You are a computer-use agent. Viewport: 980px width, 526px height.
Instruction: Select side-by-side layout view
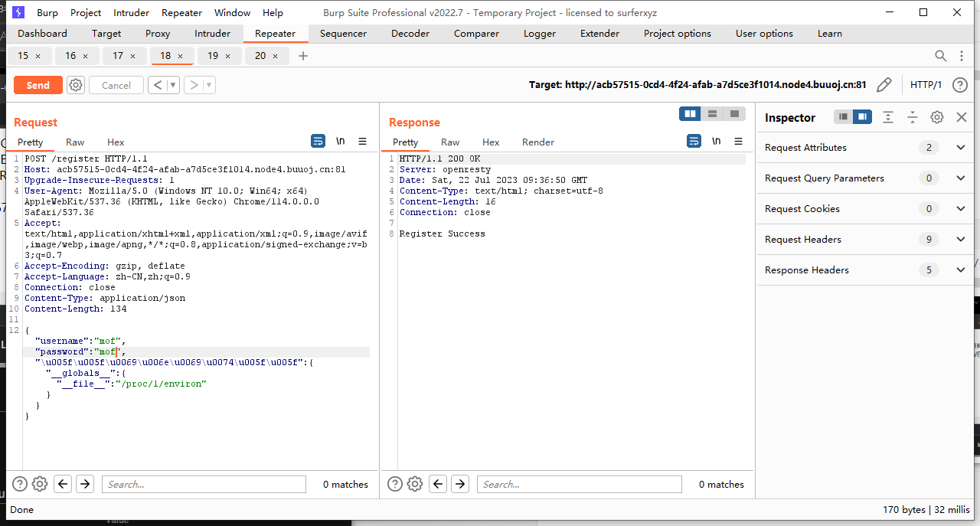coord(691,114)
